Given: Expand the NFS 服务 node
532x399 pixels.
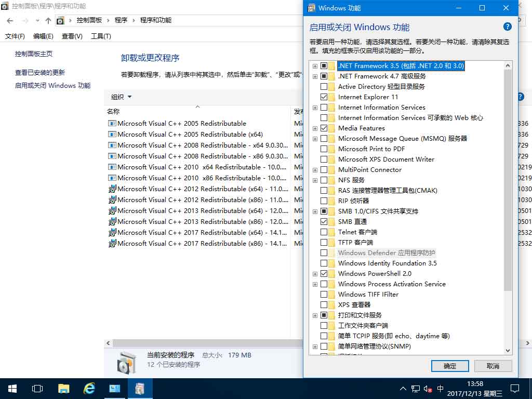Looking at the screenshot, I should tap(315, 180).
